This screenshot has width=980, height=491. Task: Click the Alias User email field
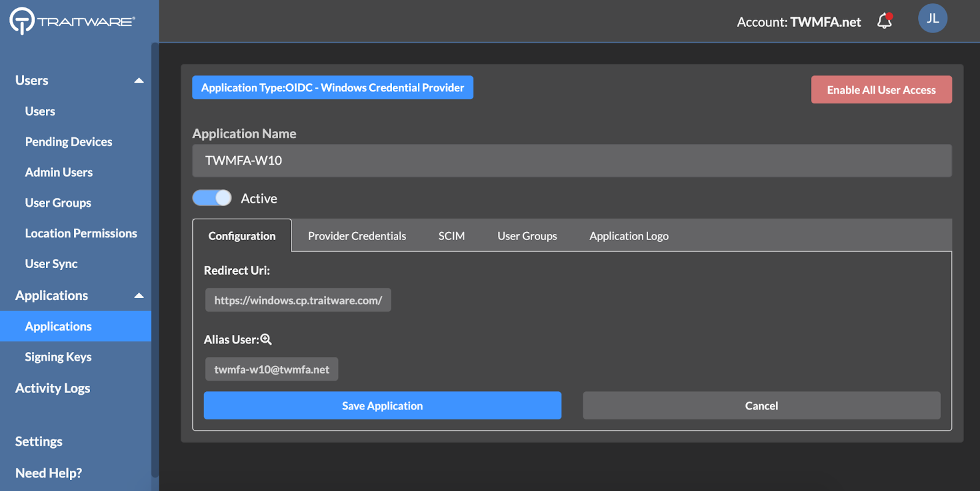[271, 369]
